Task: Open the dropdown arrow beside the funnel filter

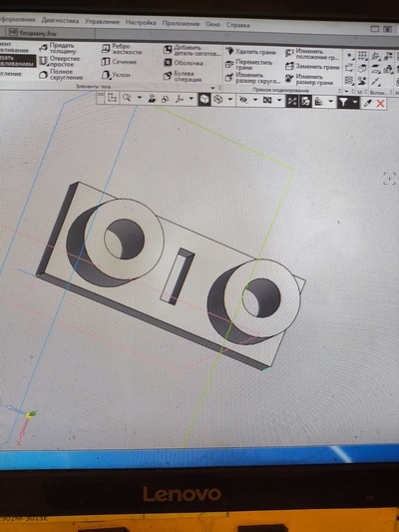Action: (354, 102)
